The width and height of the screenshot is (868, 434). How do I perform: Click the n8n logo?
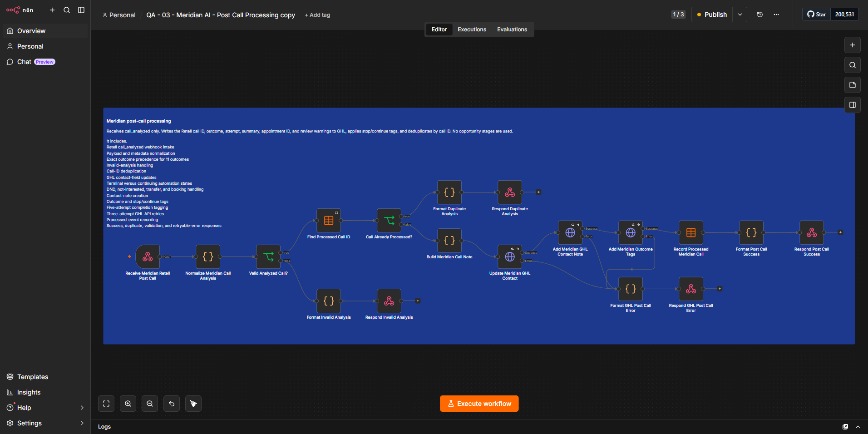(x=20, y=10)
